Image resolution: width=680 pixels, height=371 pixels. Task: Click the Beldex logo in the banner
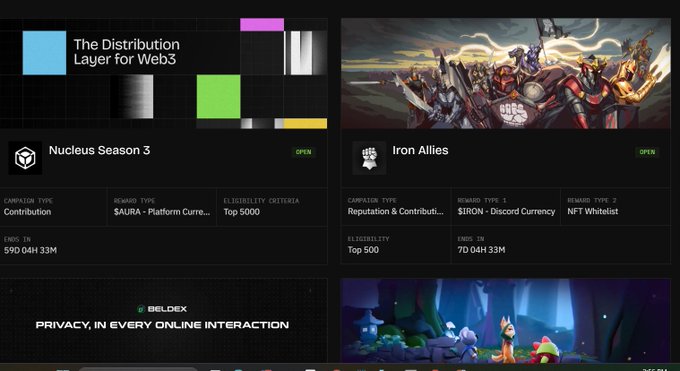pyautogui.click(x=162, y=309)
